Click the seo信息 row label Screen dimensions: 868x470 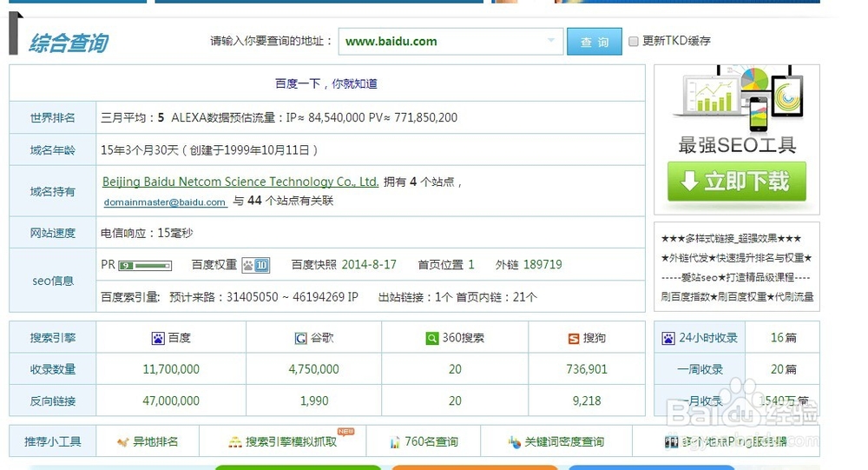(x=53, y=281)
